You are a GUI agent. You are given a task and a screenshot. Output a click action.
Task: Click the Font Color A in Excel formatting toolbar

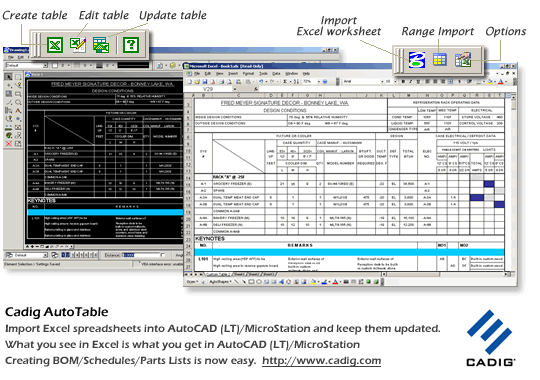tap(500, 82)
